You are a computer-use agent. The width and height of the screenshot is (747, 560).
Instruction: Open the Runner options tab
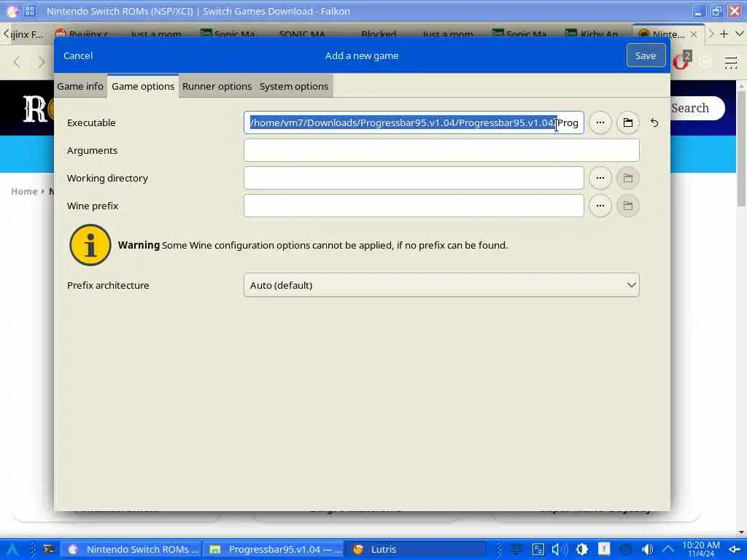tap(217, 86)
